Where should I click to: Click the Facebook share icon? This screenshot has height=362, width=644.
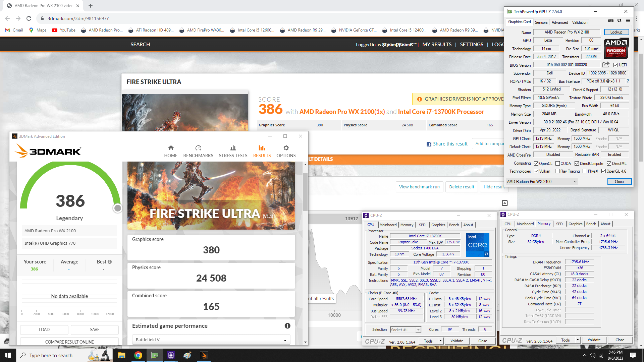[429, 144]
